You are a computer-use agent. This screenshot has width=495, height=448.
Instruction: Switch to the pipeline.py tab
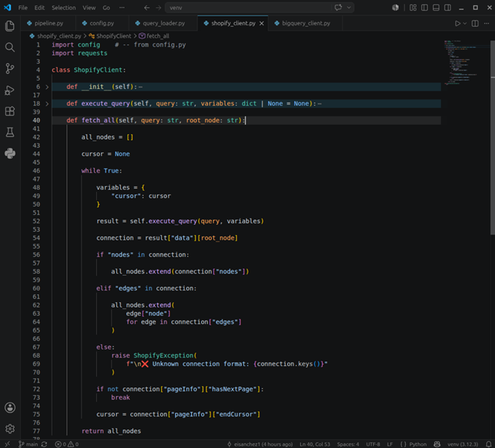click(48, 24)
